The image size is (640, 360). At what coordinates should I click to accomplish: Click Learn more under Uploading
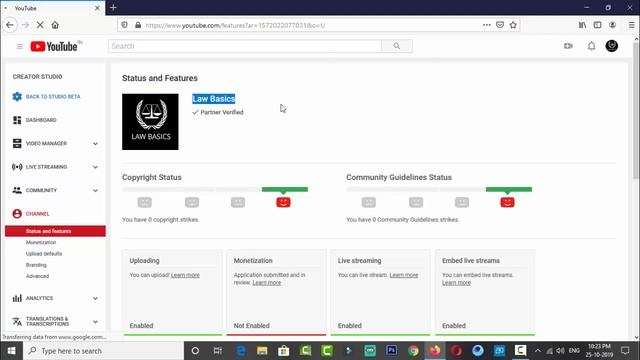pos(185,275)
